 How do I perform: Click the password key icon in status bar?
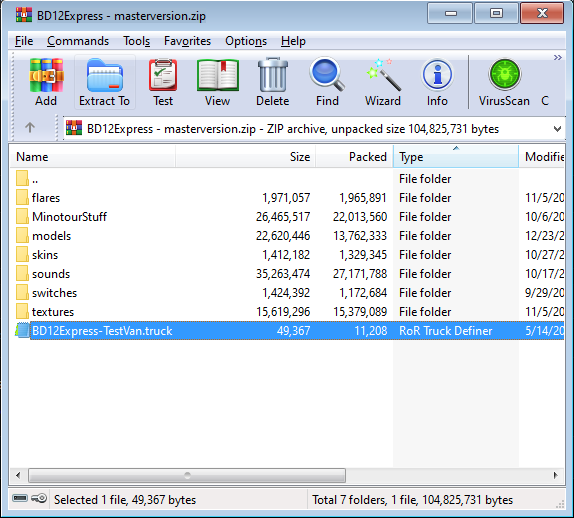(39, 499)
